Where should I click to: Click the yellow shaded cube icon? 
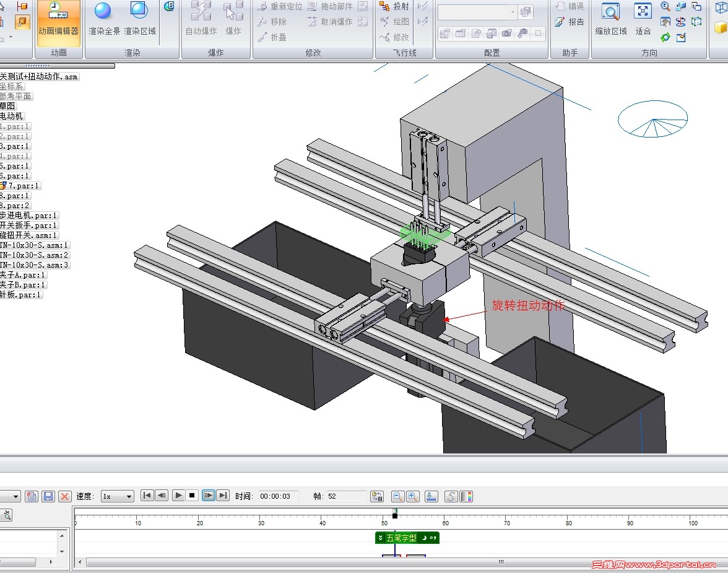click(x=721, y=28)
